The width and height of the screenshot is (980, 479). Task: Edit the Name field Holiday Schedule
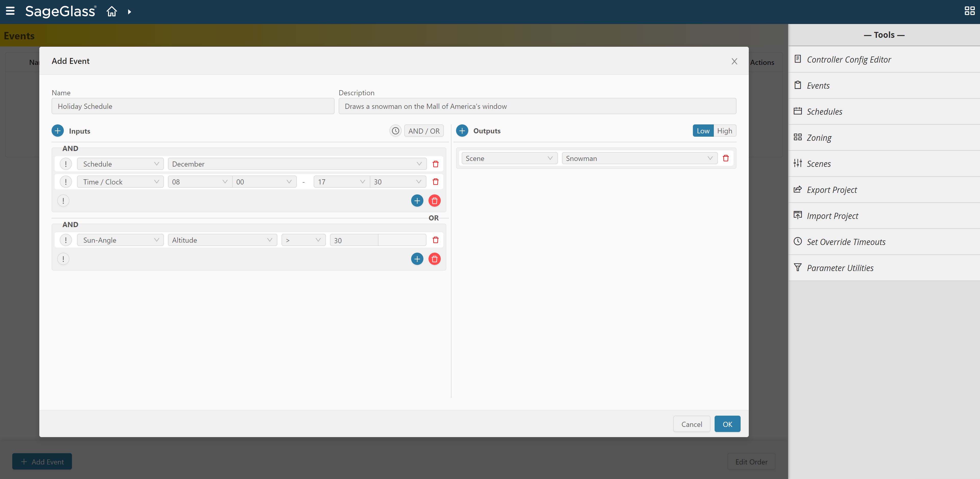coord(193,106)
